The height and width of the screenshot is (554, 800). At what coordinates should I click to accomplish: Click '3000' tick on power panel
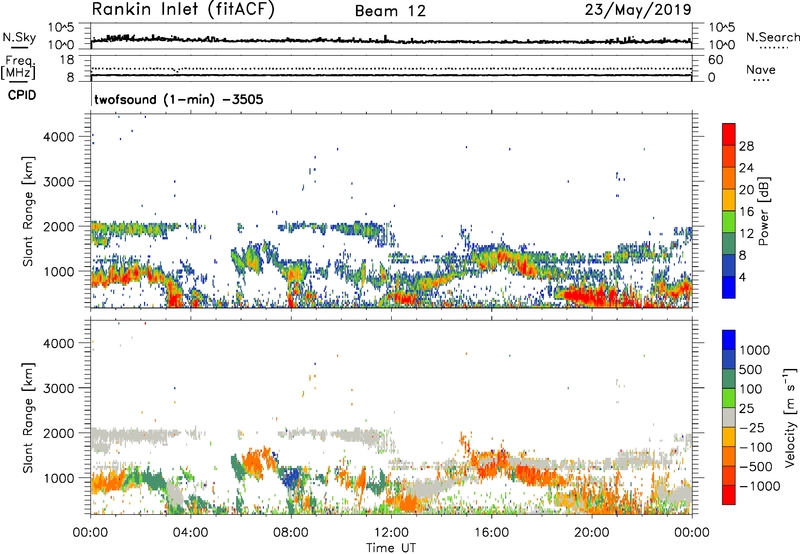pos(59,182)
